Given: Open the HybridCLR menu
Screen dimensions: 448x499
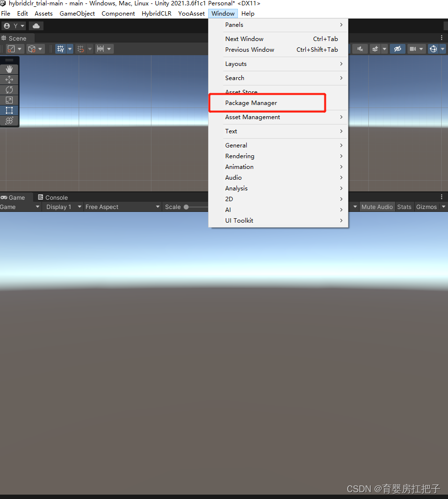Looking at the screenshot, I should click(x=156, y=13).
